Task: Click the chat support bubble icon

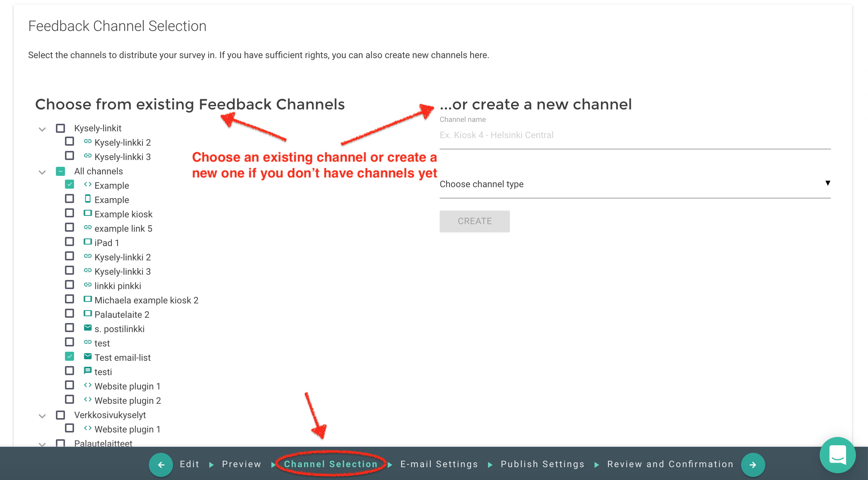Action: pos(837,454)
